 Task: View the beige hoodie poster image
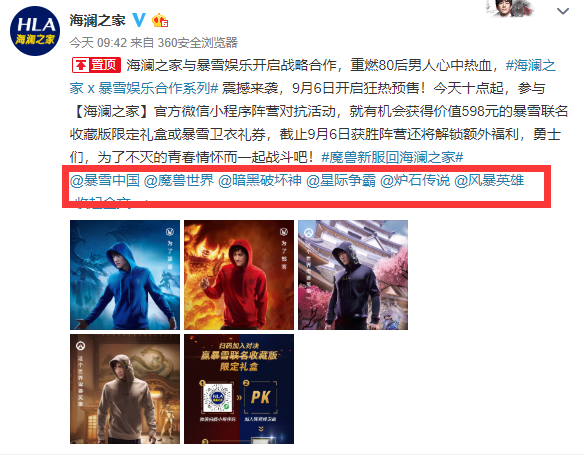click(125, 389)
